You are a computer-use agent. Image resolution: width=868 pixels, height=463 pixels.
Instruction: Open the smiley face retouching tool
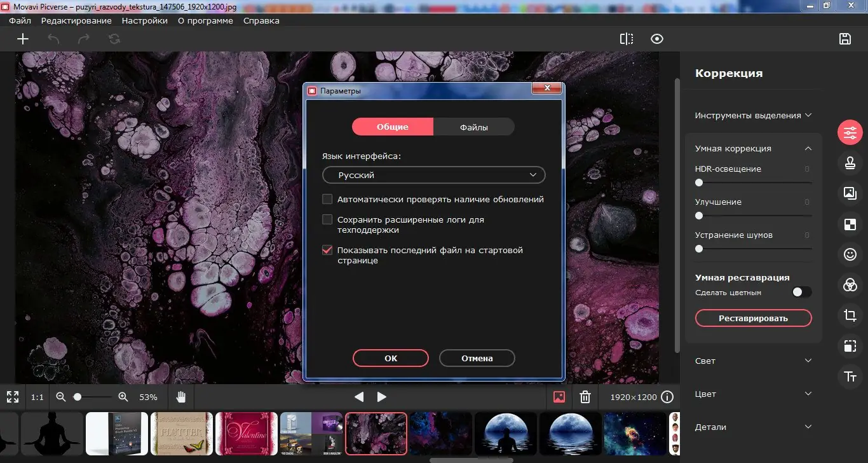click(x=850, y=254)
